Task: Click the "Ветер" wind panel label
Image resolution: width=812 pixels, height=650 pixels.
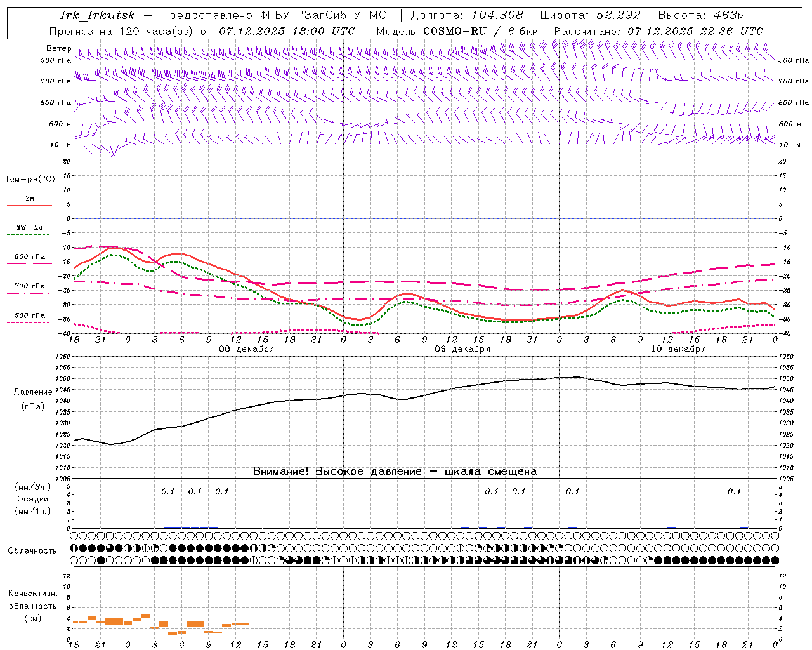Action: click(58, 48)
